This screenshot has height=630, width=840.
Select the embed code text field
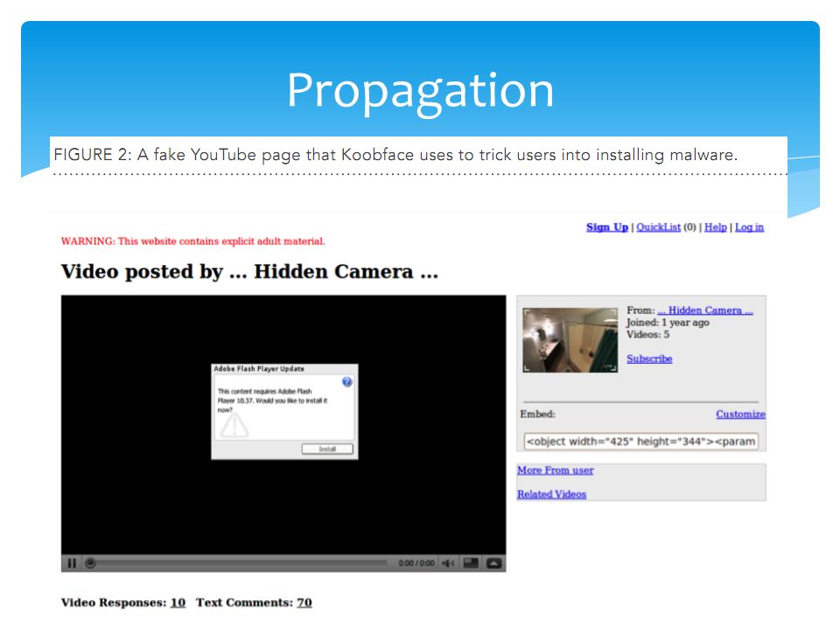coord(640,441)
